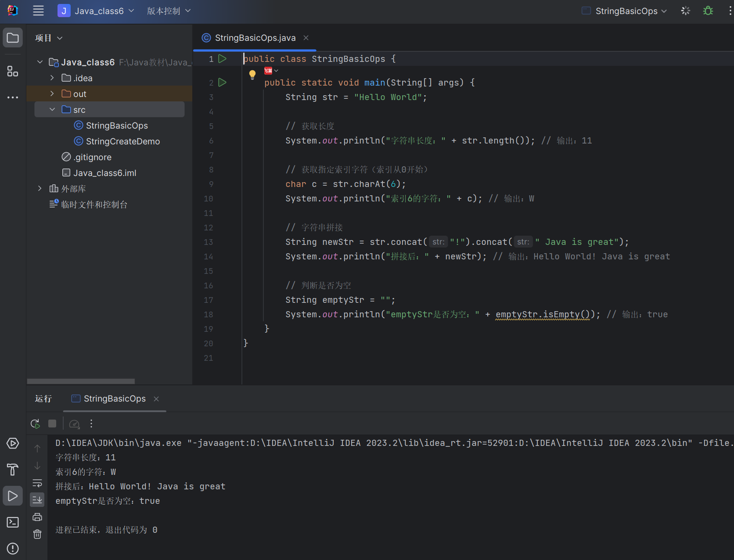Viewport: 734px width, 560px height.
Task: Click the inlay dropdown arrow above main
Action: coord(276,71)
